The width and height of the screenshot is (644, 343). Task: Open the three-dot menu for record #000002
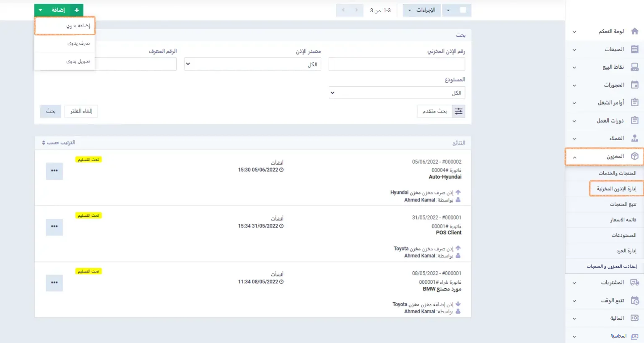tap(55, 171)
